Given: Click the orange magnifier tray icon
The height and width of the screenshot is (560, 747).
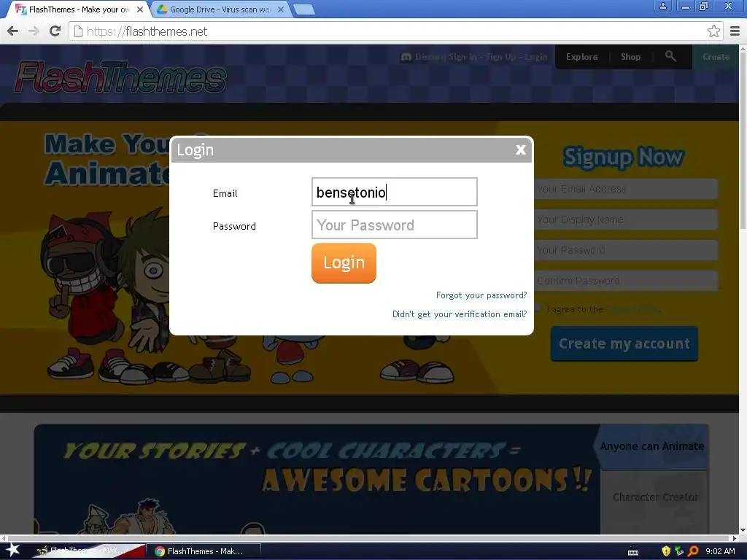Looking at the screenshot, I should coord(693,551).
